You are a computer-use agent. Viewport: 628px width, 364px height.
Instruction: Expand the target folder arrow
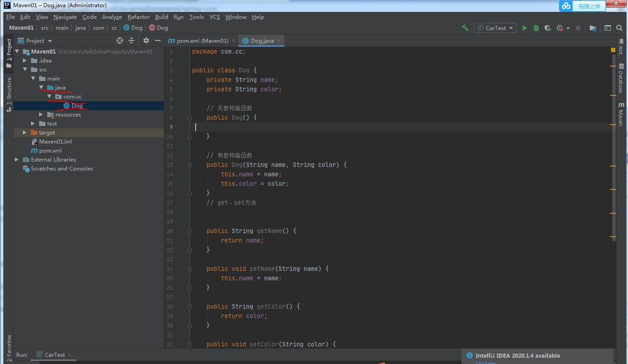pos(26,132)
